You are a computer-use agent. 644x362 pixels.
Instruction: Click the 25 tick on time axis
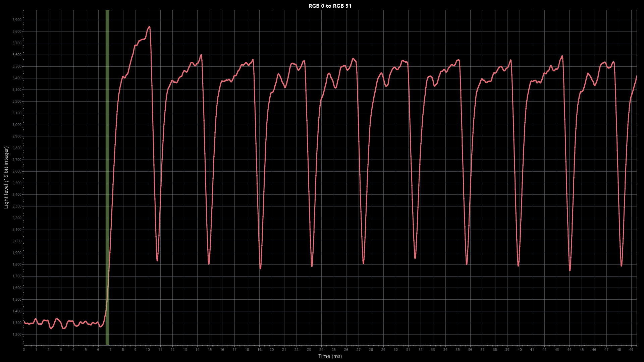point(334,350)
